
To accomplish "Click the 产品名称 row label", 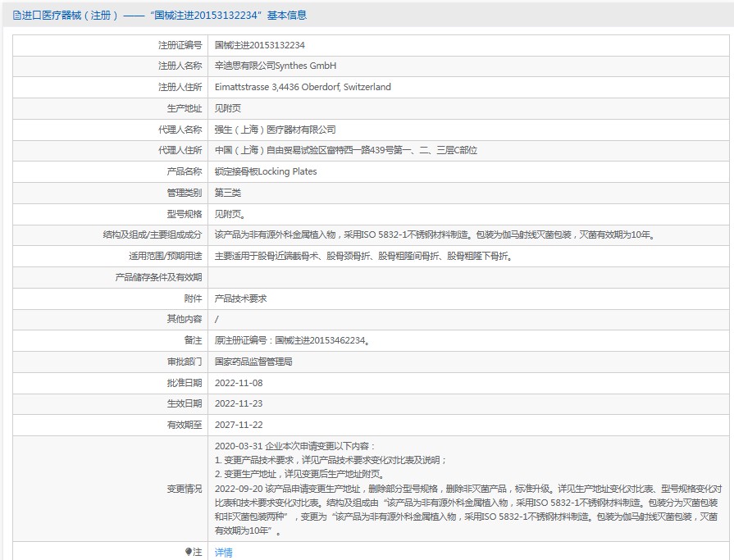I will 185,171.
